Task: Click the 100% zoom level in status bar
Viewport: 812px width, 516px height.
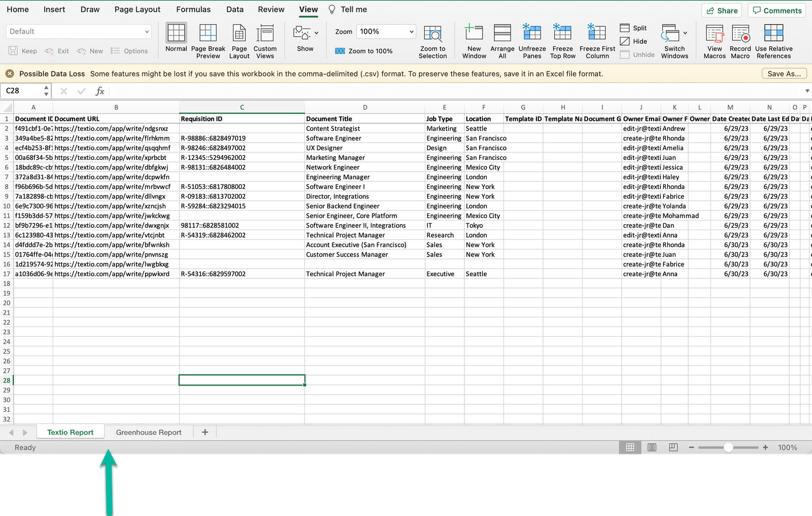Action: point(787,447)
